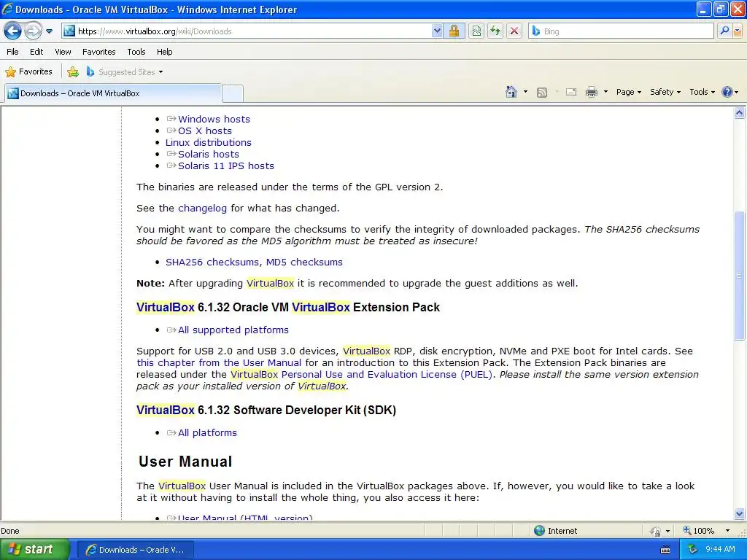The width and height of the screenshot is (747, 560).
Task: Click the security lock icon
Action: click(x=454, y=31)
